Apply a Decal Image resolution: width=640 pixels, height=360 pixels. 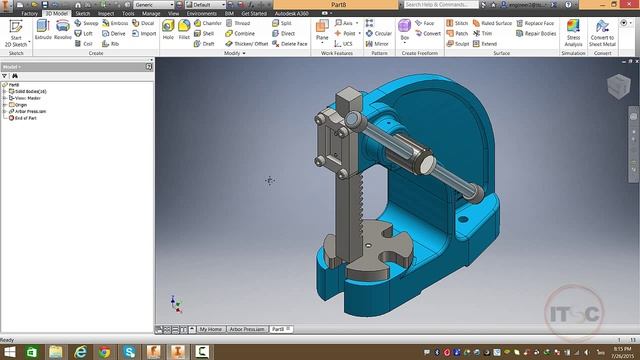click(x=143, y=23)
